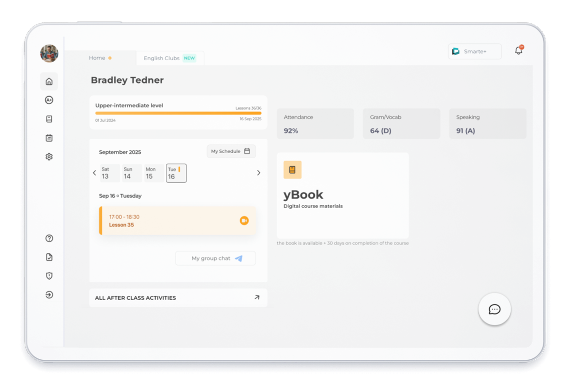Click the document checkmark sidebar icon
Image resolution: width=570 pixels, height=392 pixels.
pyautogui.click(x=49, y=257)
